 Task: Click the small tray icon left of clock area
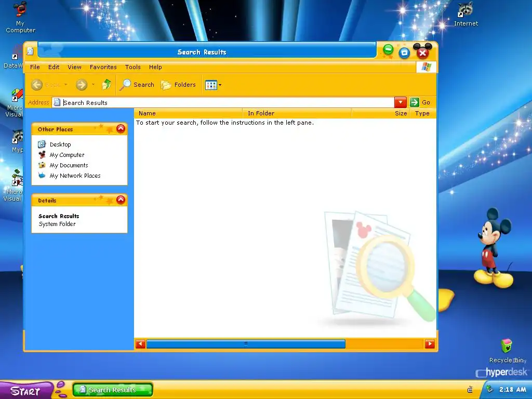click(x=470, y=390)
